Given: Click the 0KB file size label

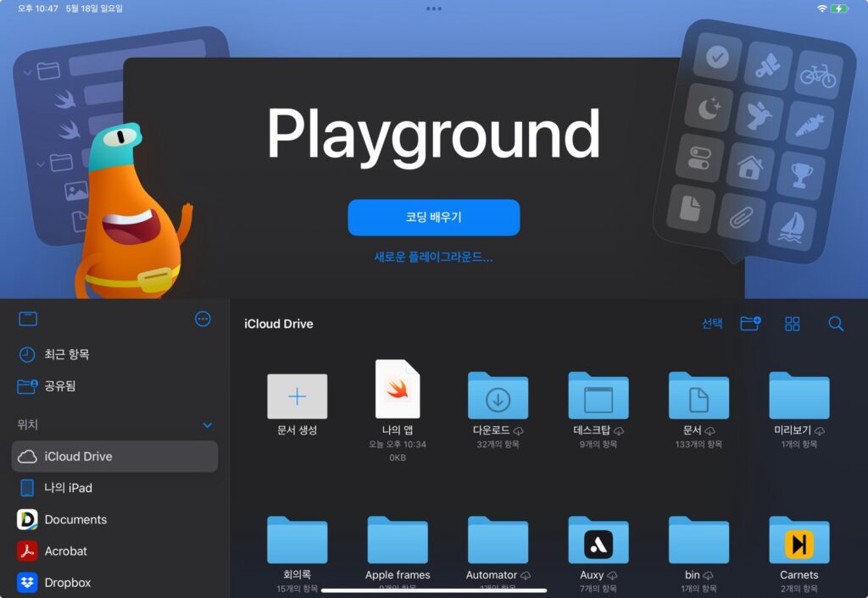Looking at the screenshot, I should pos(398,457).
